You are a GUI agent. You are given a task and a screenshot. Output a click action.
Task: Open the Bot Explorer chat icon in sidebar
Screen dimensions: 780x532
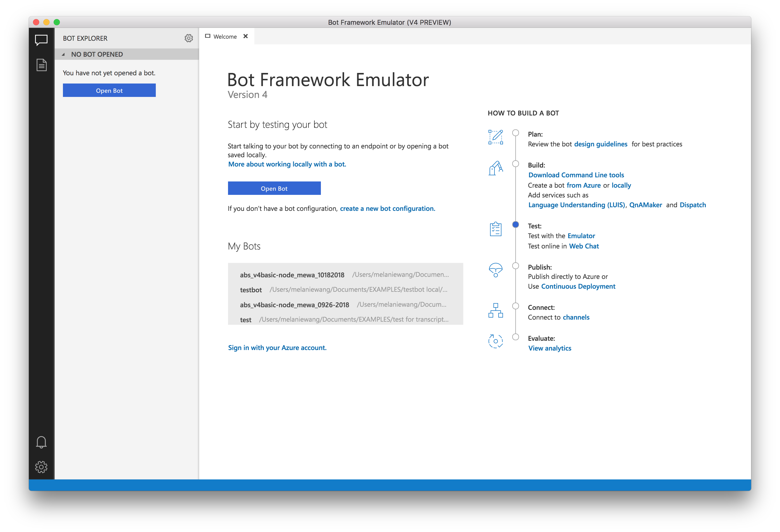[41, 40]
